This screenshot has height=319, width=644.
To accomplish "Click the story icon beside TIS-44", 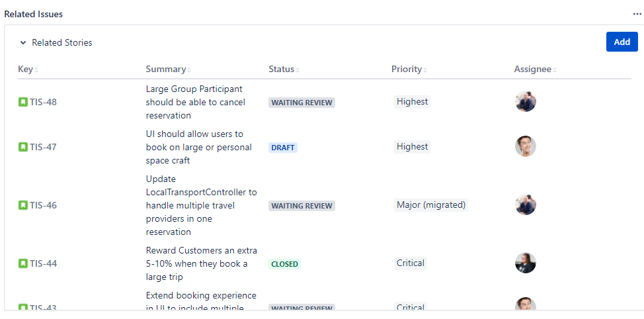I will [x=23, y=263].
